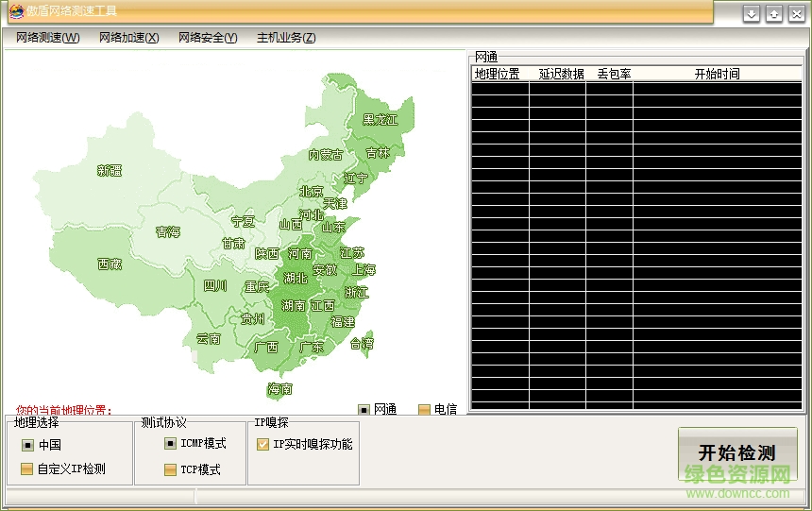Click the down-arrow button in the title bar
Viewport: 812px width, 511px height.
[x=752, y=13]
